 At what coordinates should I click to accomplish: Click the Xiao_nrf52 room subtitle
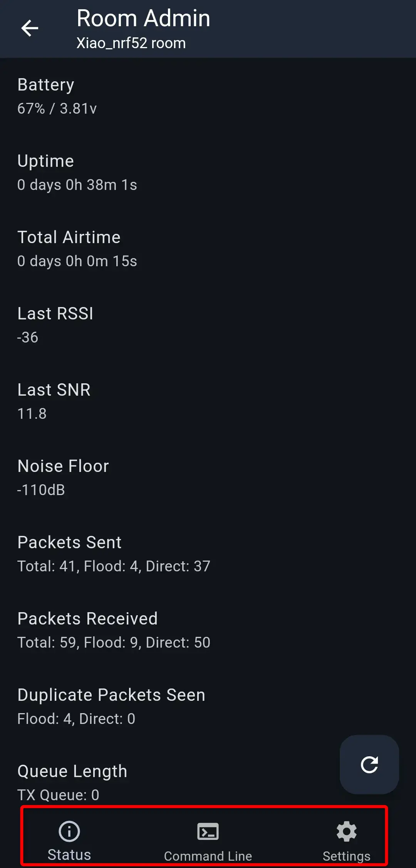click(131, 43)
